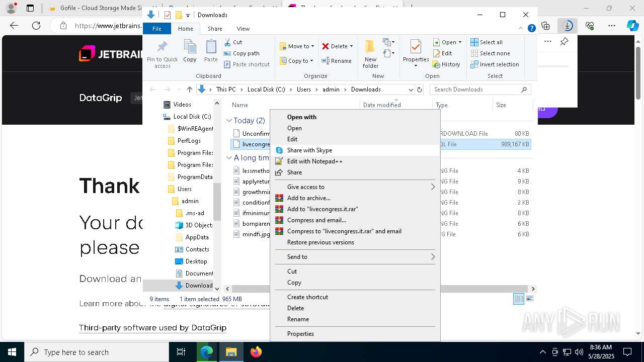Open the notification center icon
The width and height of the screenshot is (644, 362).
(627, 352)
